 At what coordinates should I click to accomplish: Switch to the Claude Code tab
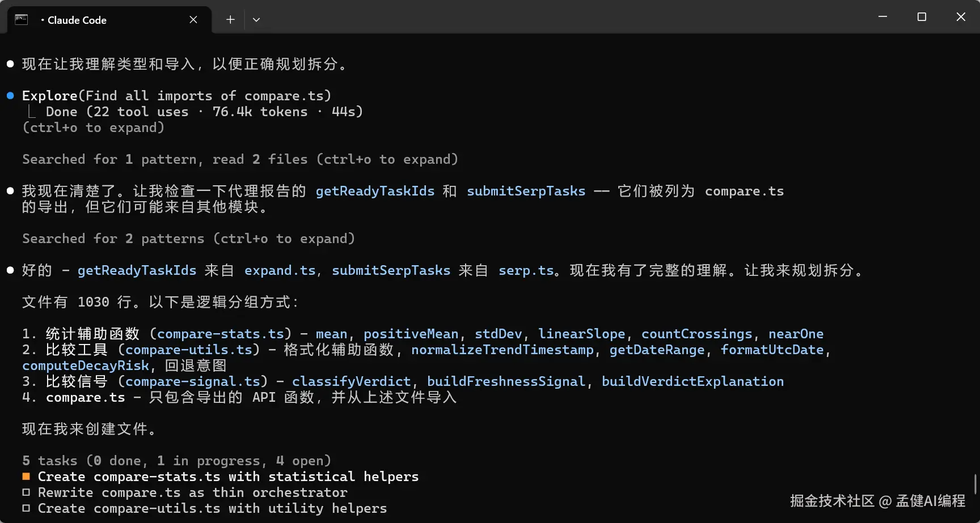(x=108, y=20)
